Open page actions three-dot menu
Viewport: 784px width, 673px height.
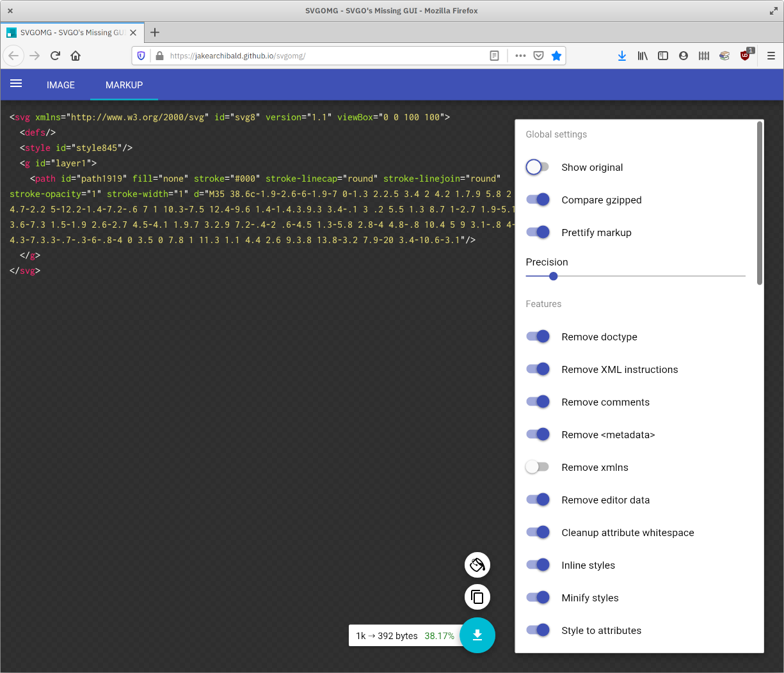520,56
